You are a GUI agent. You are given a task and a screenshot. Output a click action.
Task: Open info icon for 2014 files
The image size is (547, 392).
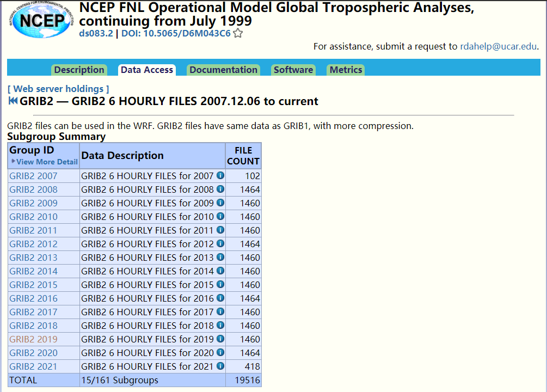click(220, 271)
